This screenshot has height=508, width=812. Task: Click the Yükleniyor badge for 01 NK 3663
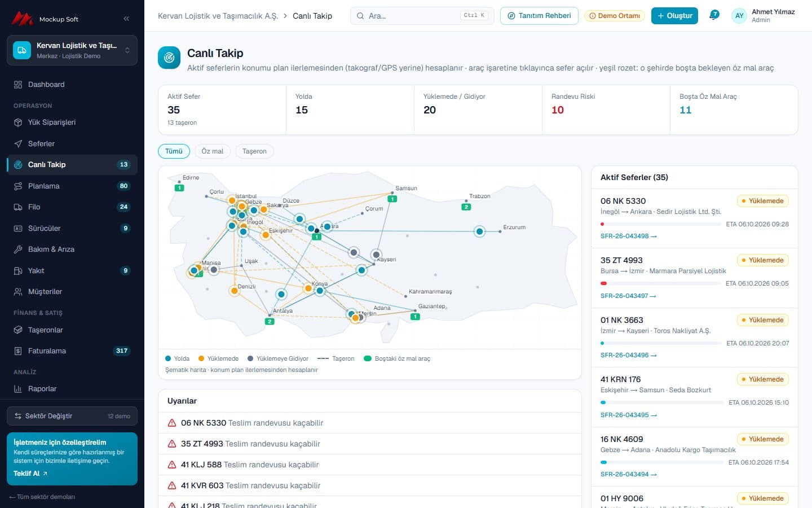coord(762,320)
